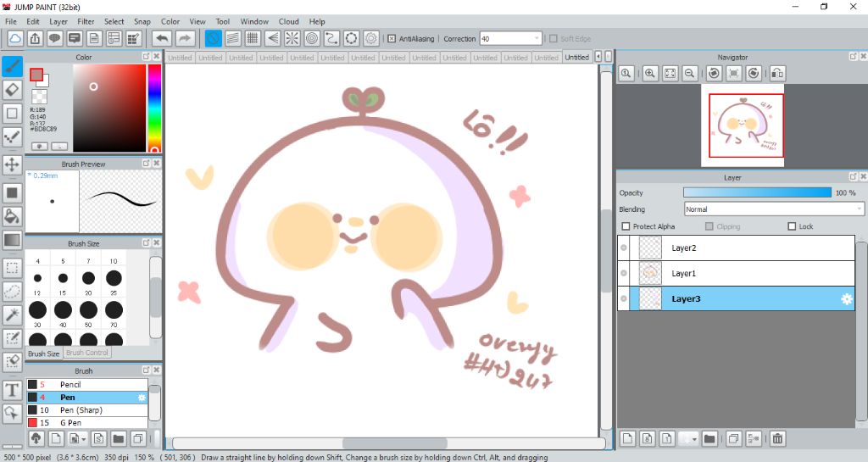The width and height of the screenshot is (868, 462).
Task: Enable the curve snap icon
Action: [x=331, y=39]
